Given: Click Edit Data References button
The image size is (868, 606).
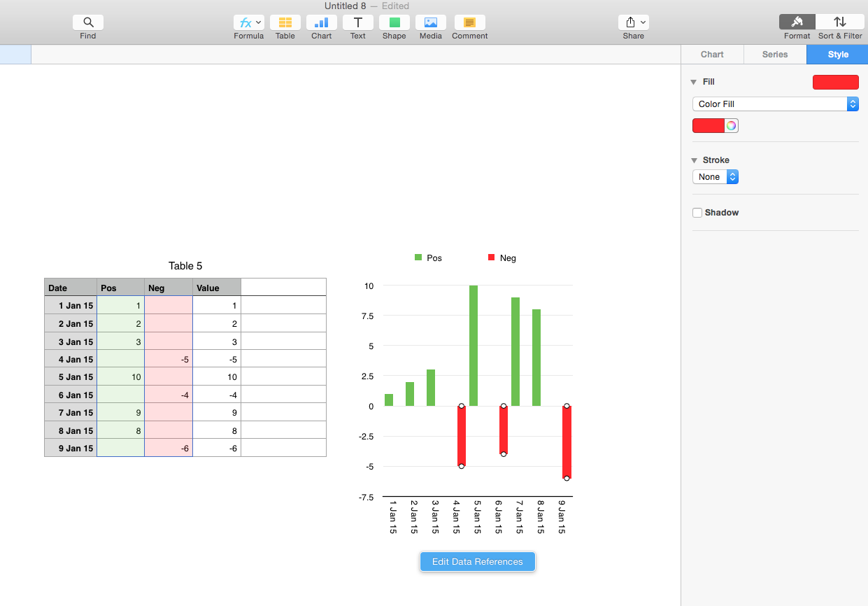Looking at the screenshot, I should pos(478,562).
